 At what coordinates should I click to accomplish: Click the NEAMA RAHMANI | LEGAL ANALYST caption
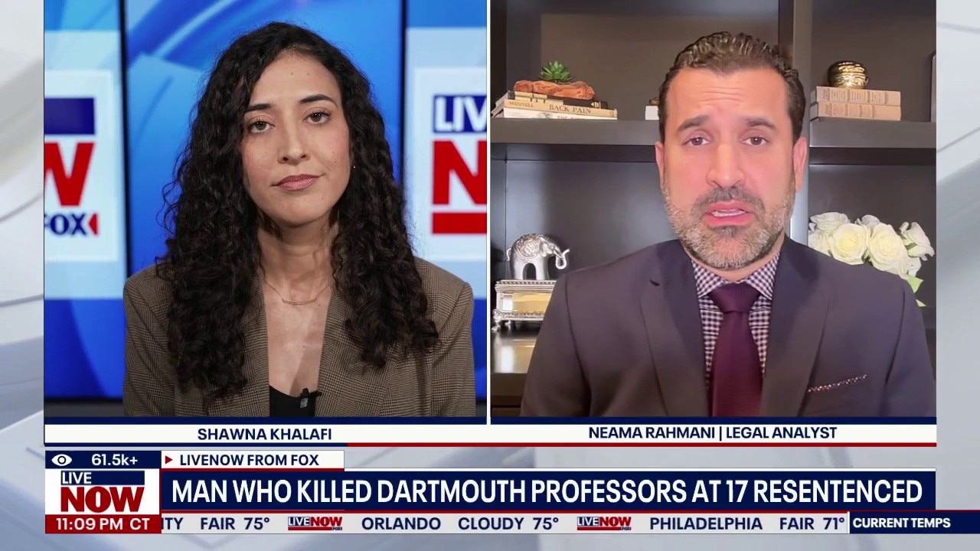tap(713, 432)
